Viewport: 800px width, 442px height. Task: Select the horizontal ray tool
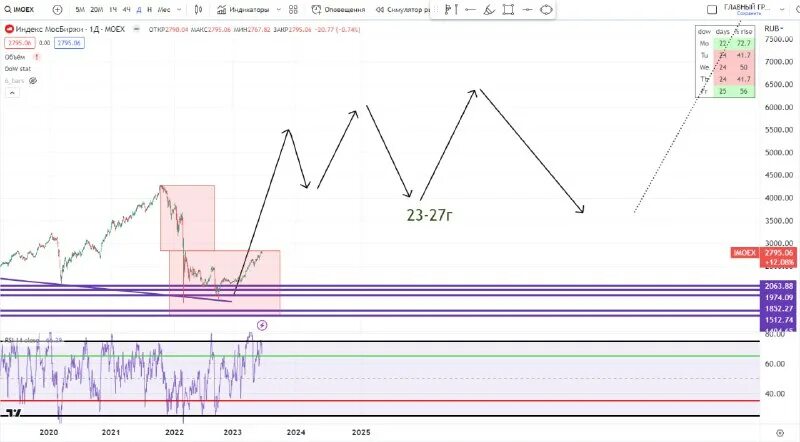pyautogui.click(x=470, y=10)
